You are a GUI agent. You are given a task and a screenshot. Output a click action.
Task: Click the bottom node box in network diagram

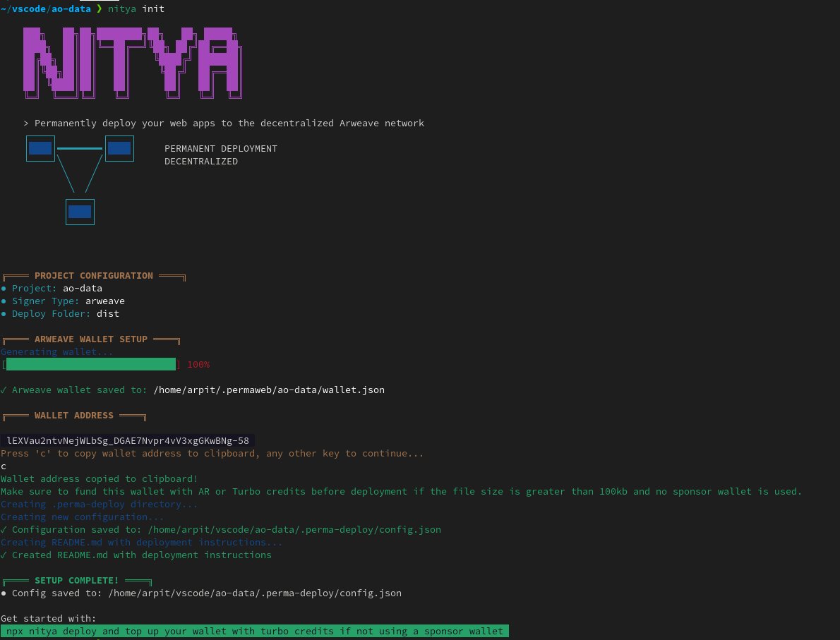click(80, 212)
